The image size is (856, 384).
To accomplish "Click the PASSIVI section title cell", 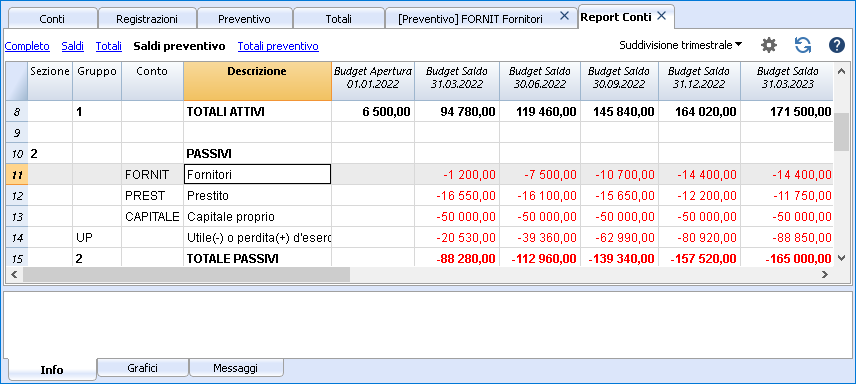I will 257,154.
